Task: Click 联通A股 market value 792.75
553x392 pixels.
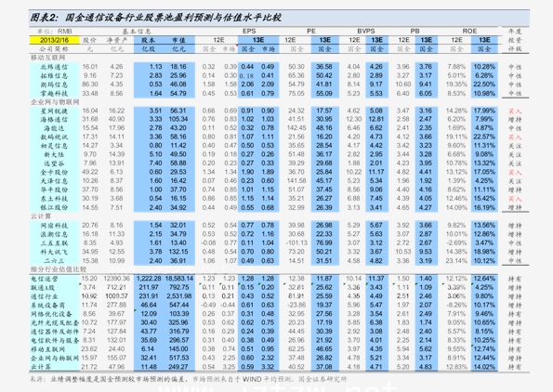Action: [x=178, y=287]
